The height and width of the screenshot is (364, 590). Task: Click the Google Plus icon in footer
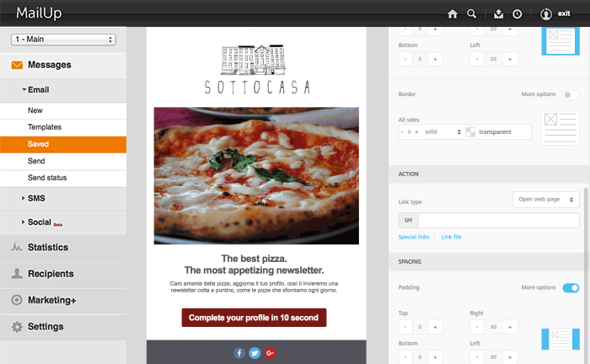click(270, 353)
